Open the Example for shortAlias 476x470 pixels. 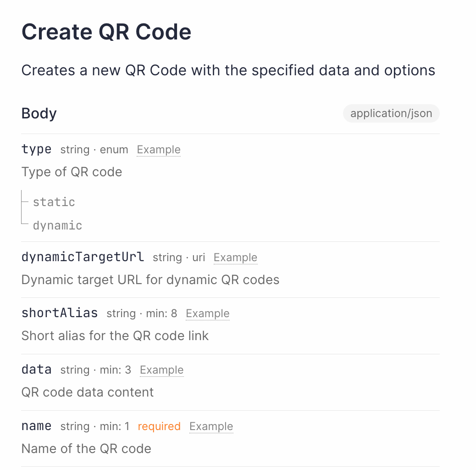[x=207, y=313]
